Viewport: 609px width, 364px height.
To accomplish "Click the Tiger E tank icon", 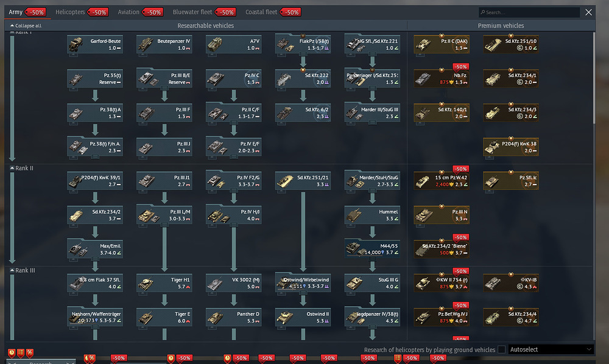I will click(145, 317).
